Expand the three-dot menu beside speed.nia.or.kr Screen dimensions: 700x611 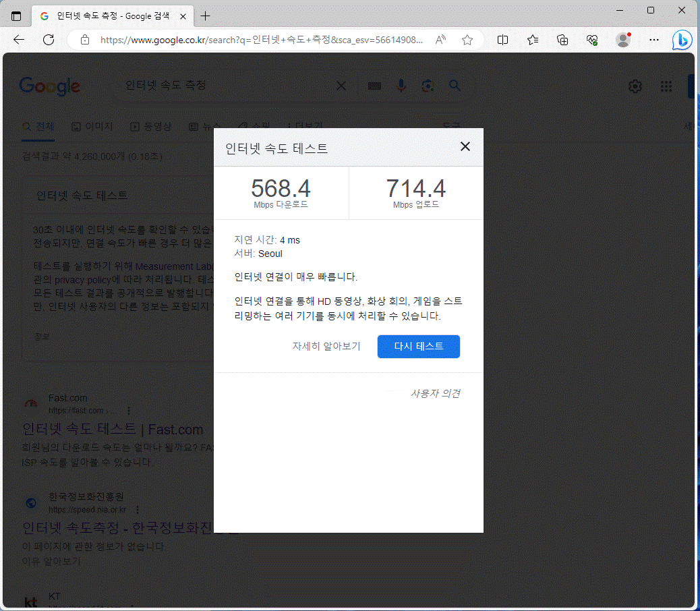tap(138, 510)
